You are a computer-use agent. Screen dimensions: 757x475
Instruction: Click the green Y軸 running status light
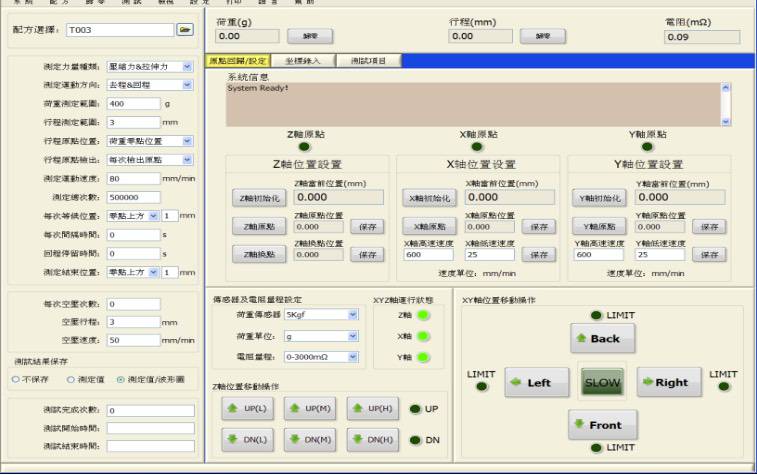point(423,357)
